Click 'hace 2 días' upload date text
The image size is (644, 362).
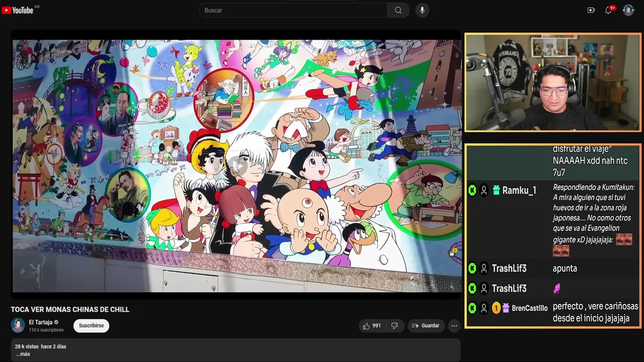[x=53, y=346]
